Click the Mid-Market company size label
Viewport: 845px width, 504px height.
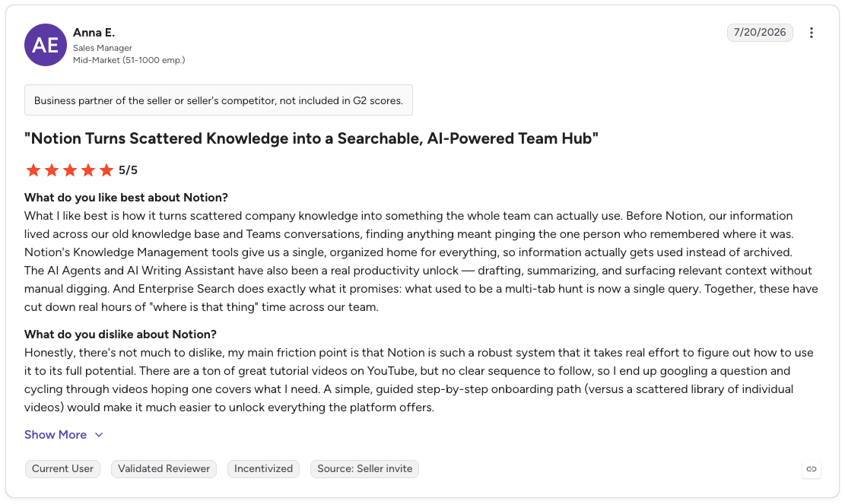tap(129, 60)
